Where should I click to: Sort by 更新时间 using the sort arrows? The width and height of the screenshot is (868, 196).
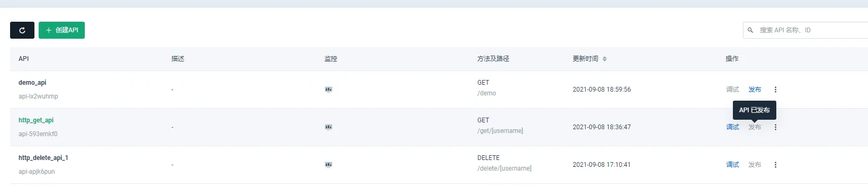[x=605, y=59]
